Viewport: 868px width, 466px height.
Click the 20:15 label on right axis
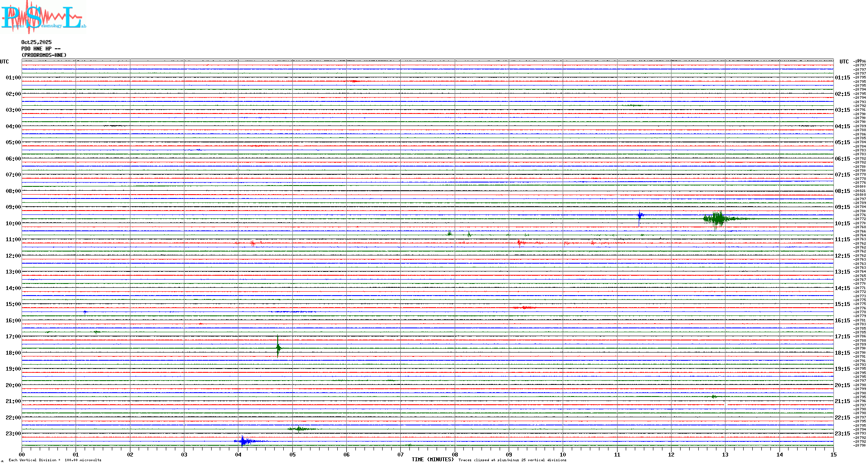point(842,385)
